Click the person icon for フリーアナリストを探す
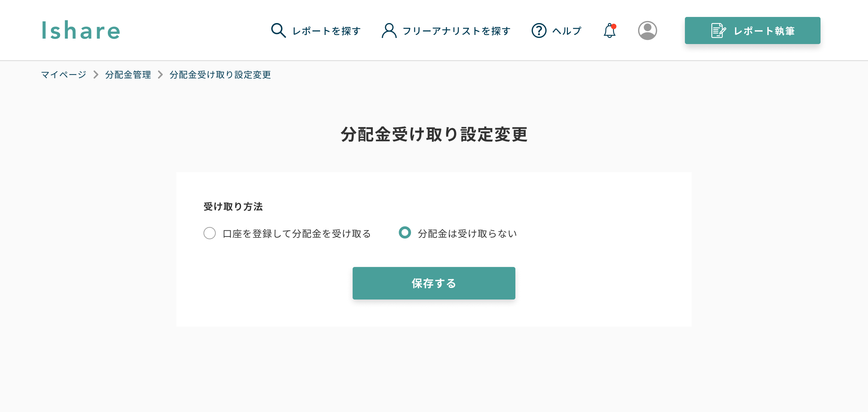This screenshot has width=868, height=412. click(x=389, y=30)
